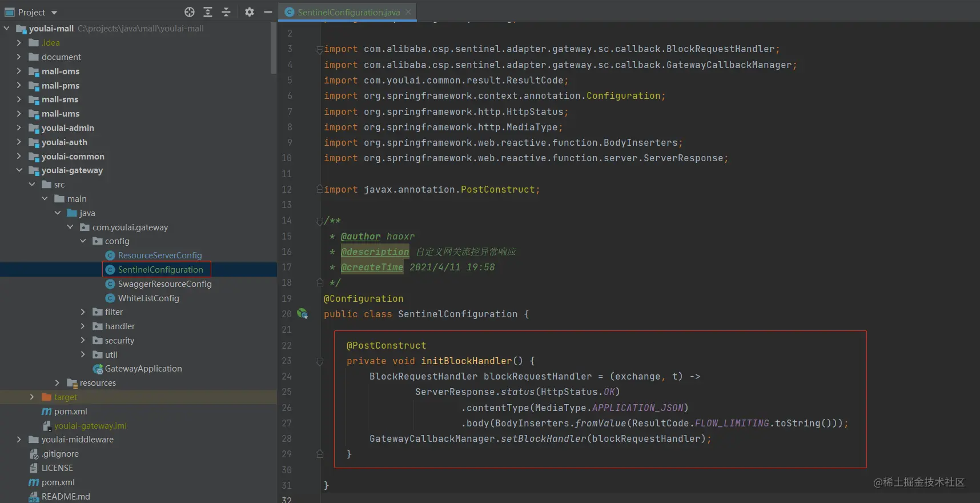Fold the initBlockHandler method at line 23
The image size is (980, 503).
[320, 361]
